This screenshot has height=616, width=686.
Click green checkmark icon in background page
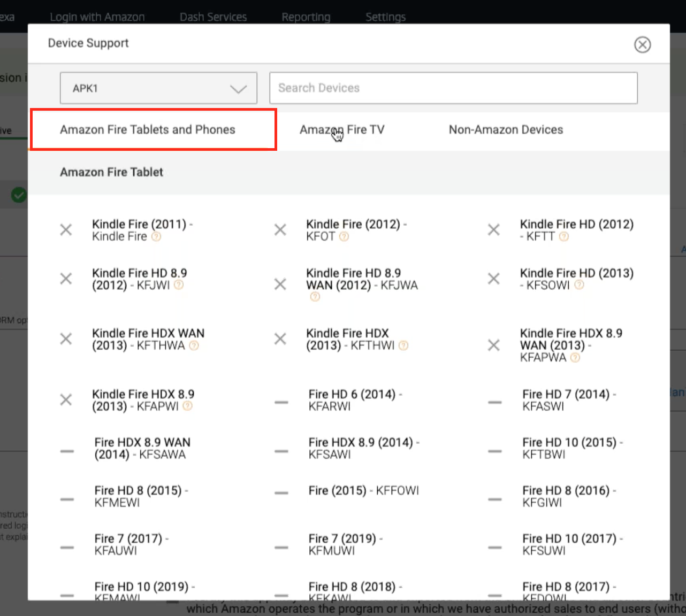coord(19,195)
